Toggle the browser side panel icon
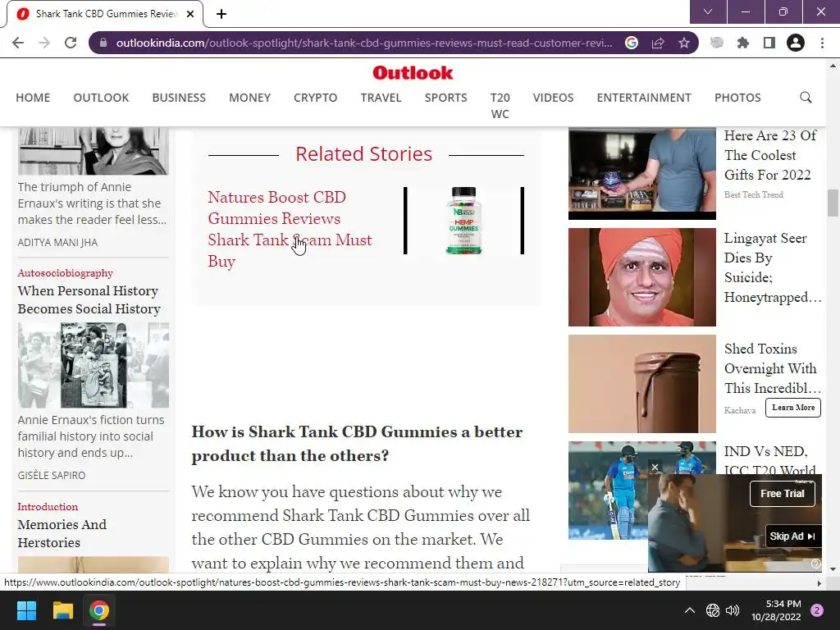Image resolution: width=840 pixels, height=630 pixels. (x=769, y=43)
